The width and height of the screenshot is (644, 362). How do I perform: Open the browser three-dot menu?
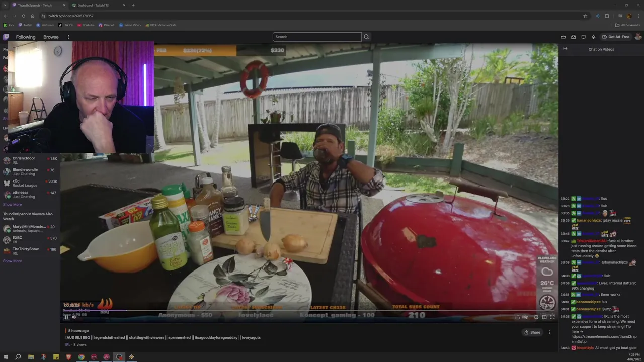[x=638, y=16]
